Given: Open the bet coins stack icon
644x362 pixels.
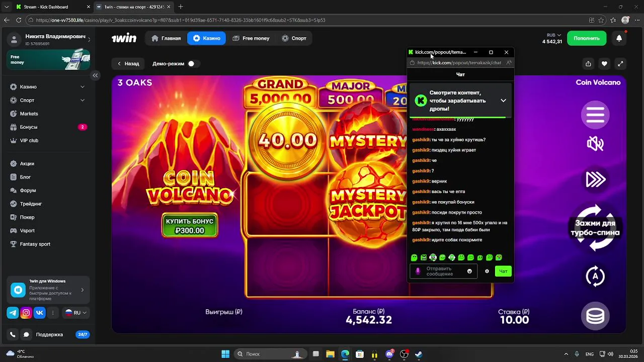Looking at the screenshot, I should coord(595,316).
